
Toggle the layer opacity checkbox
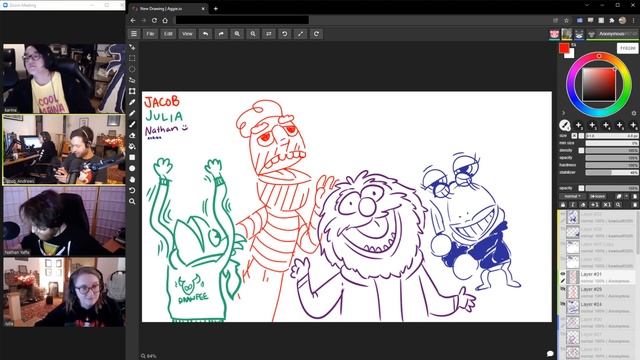pyautogui.click(x=581, y=188)
